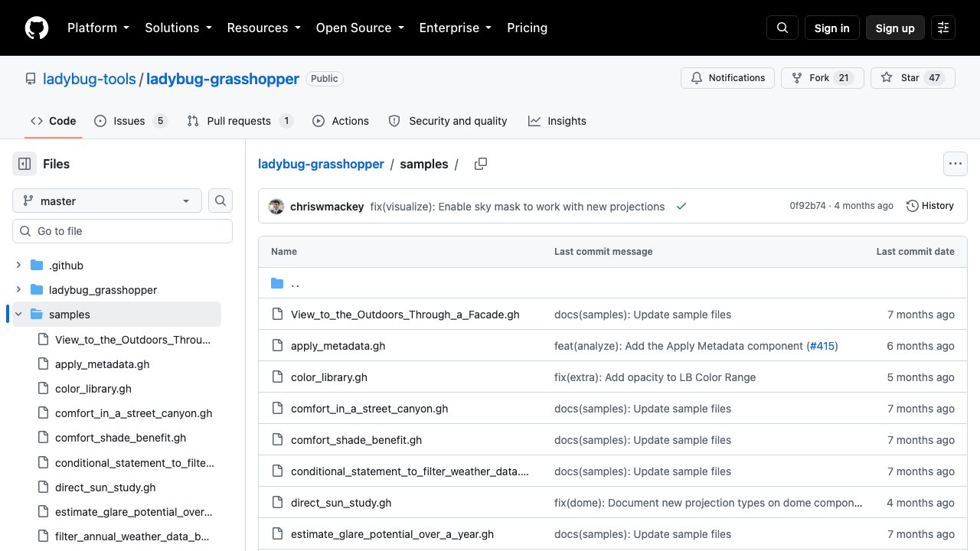Expand the Resources menu

(x=263, y=28)
